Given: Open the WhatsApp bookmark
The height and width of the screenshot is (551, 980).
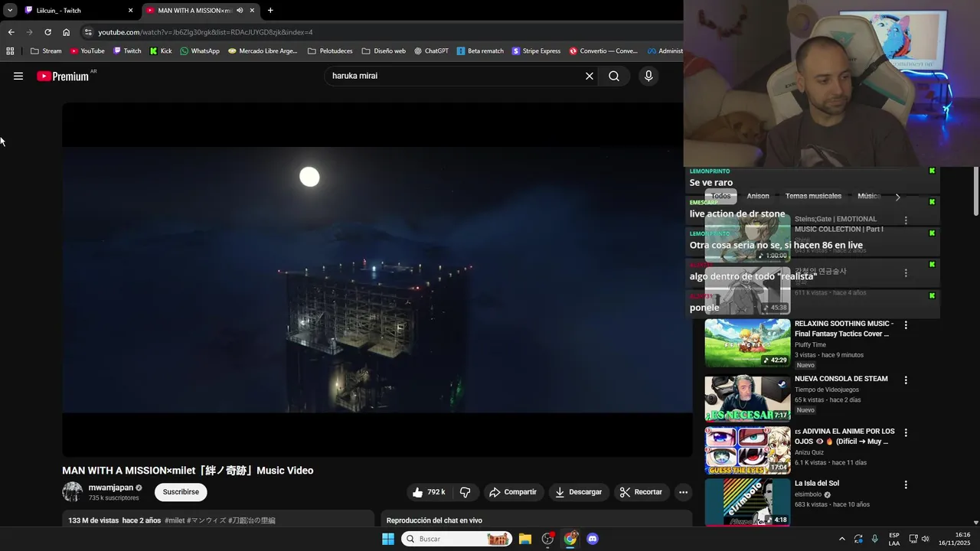Looking at the screenshot, I should [x=200, y=51].
